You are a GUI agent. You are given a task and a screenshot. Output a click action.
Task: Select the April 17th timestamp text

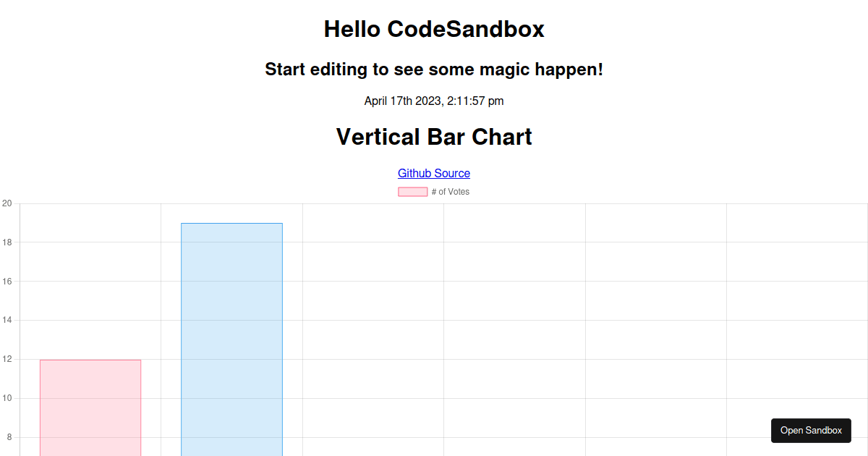[434, 101]
